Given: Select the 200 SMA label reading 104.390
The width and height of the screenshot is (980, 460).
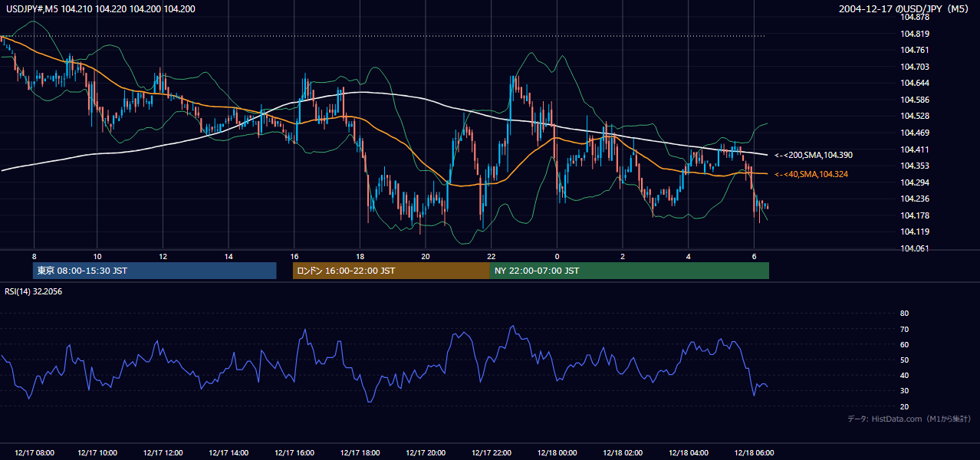Looking at the screenshot, I should coord(814,155).
